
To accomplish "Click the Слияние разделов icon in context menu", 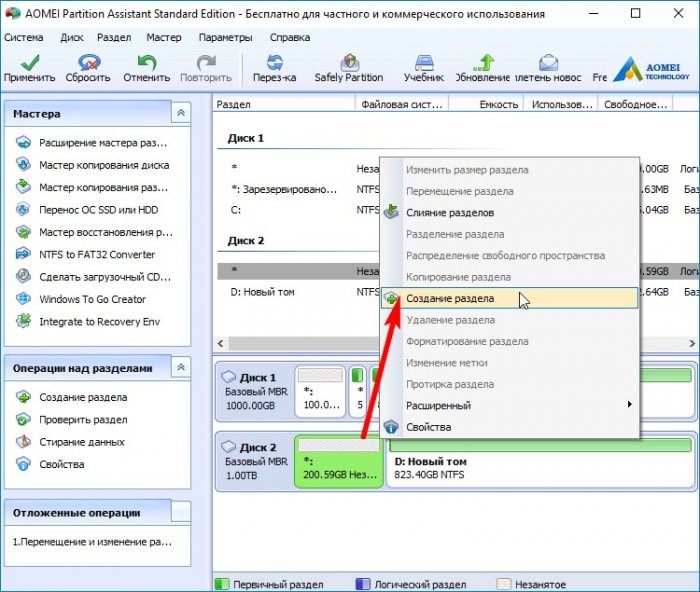I will click(x=392, y=212).
